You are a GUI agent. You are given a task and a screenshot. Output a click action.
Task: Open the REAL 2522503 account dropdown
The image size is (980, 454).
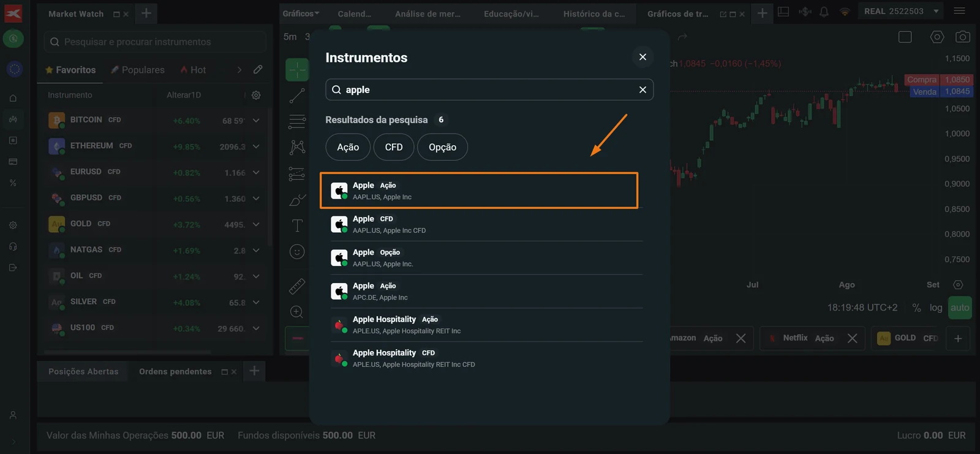click(902, 11)
